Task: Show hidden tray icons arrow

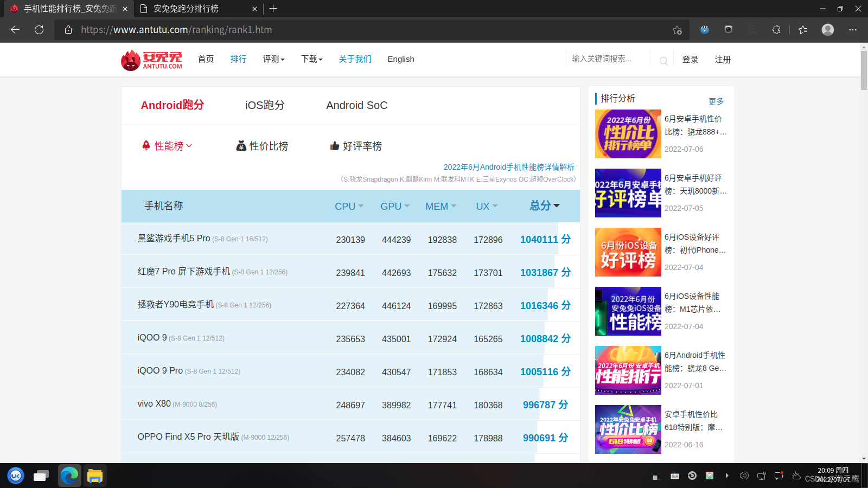Action: coord(727,476)
